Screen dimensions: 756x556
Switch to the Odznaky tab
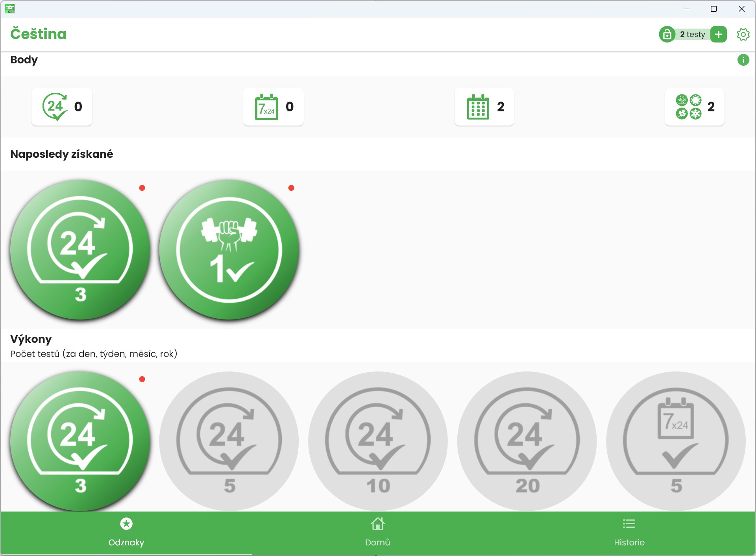tap(126, 533)
